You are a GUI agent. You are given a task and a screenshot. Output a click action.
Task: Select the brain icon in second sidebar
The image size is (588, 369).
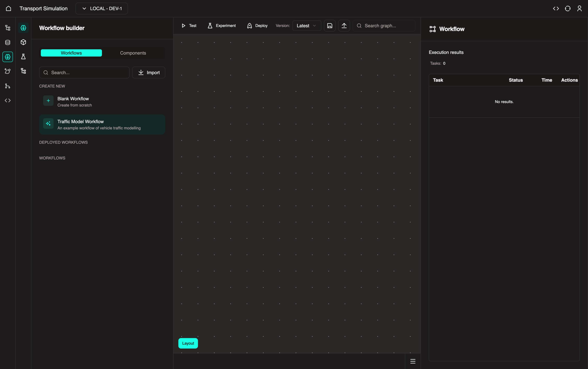tap(23, 28)
